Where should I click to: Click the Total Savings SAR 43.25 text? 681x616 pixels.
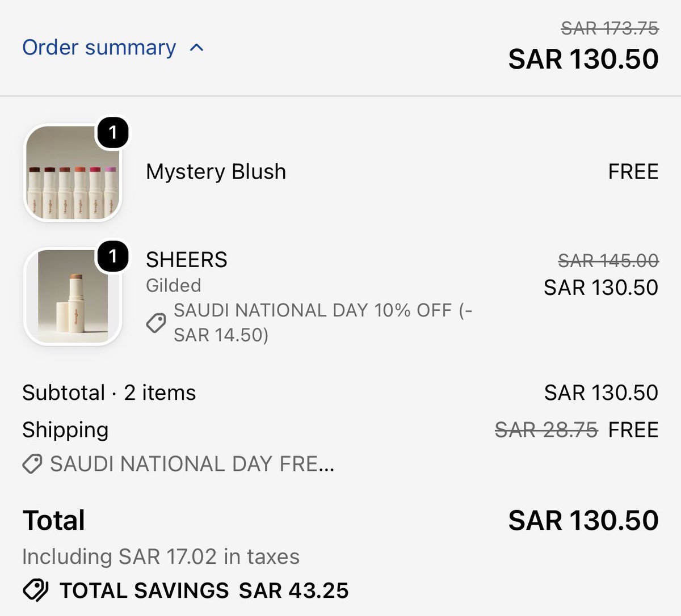click(204, 590)
